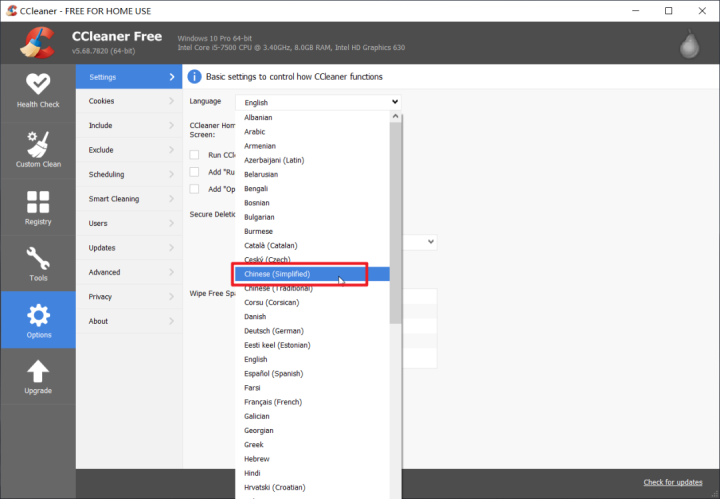Select Azerbaijani (Latin) language
Screen dimensions: 720x499
coord(312,160)
